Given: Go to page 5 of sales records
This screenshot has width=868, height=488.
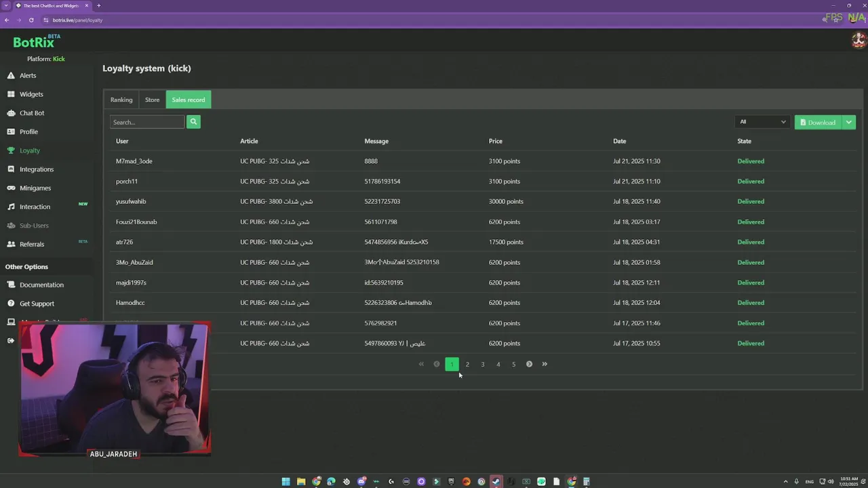Looking at the screenshot, I should [514, 364].
